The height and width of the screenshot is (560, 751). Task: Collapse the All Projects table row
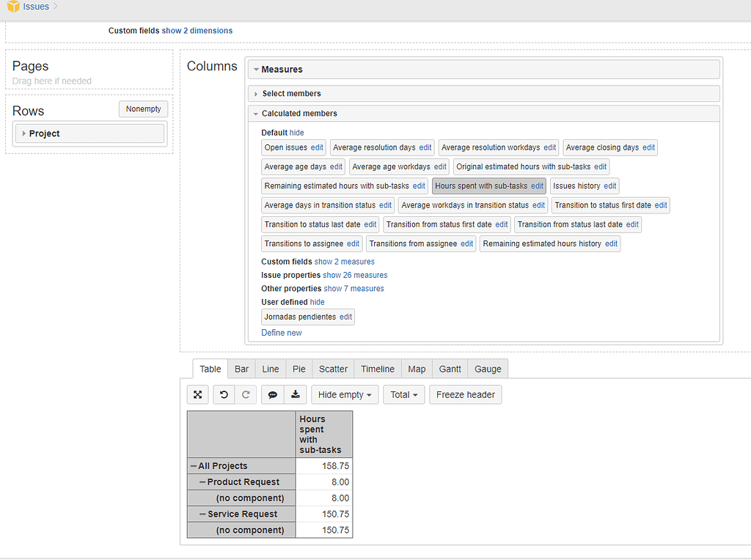point(194,465)
